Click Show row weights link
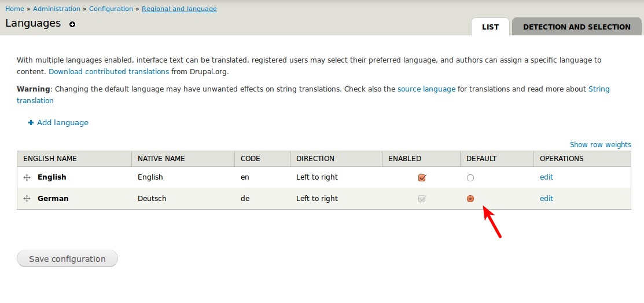The width and height of the screenshot is (644, 303). [600, 145]
